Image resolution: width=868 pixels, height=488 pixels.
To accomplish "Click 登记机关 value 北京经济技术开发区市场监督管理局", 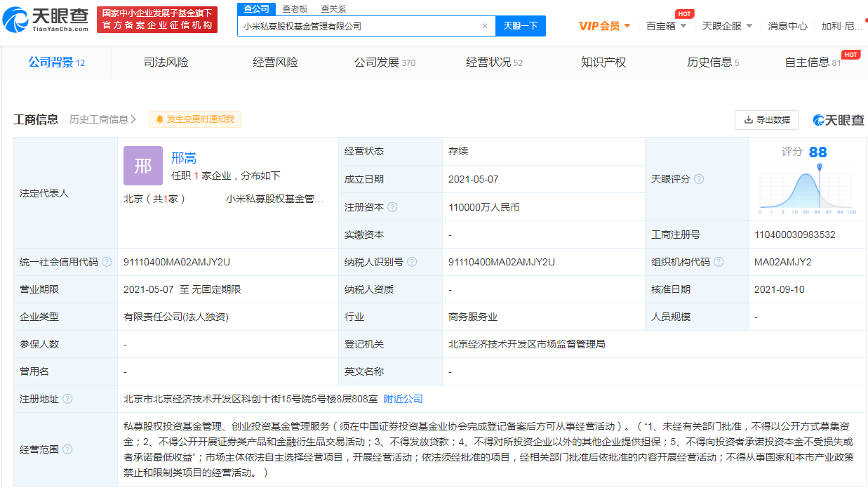I will point(527,344).
